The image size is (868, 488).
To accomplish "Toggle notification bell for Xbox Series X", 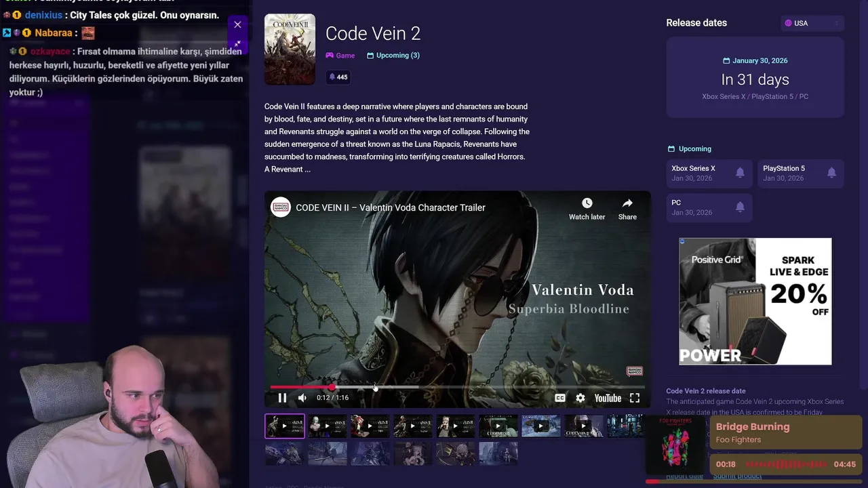I will pos(740,173).
